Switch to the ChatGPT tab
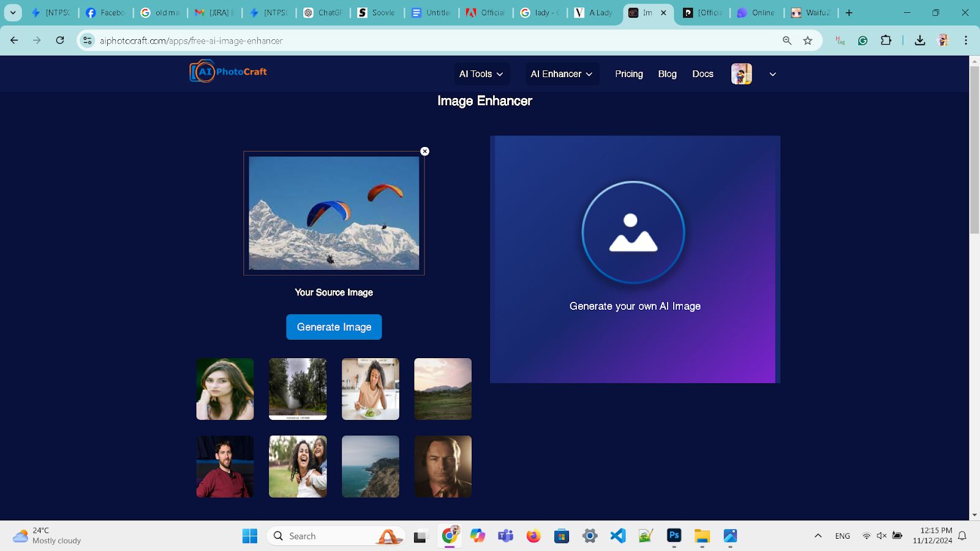Viewport: 980px width, 551px height. click(x=323, y=12)
